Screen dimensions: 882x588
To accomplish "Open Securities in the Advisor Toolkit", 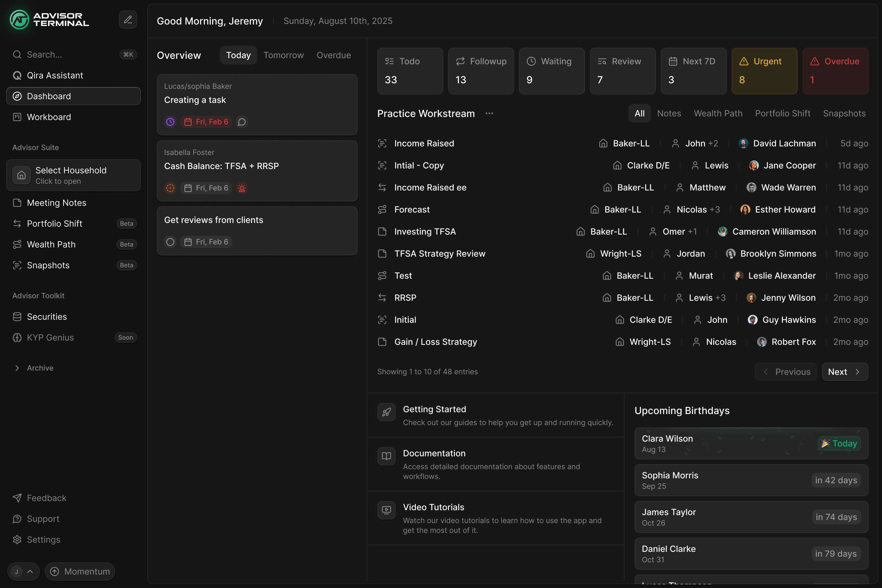I will tap(73, 317).
